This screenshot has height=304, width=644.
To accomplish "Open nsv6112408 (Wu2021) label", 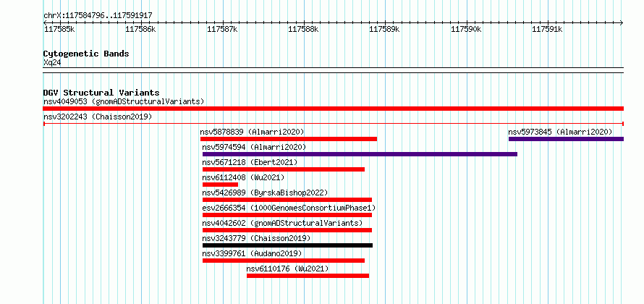I will (x=243, y=177).
